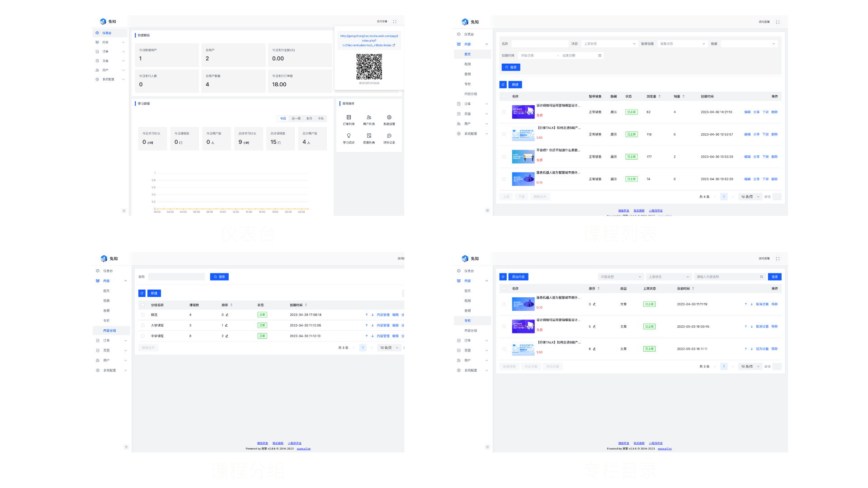Open the 学习统计 lightbulb shortcut on the dashboard
This screenshot has width=868, height=488.
point(349,136)
